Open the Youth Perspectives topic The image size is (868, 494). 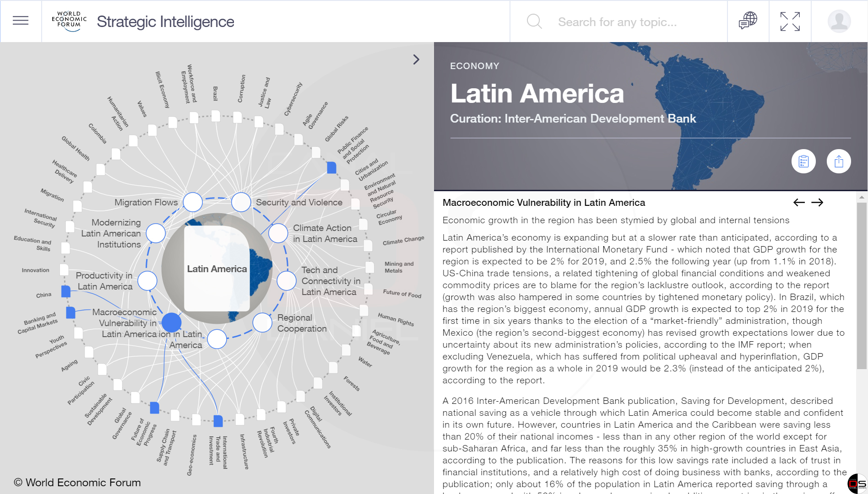click(51, 347)
